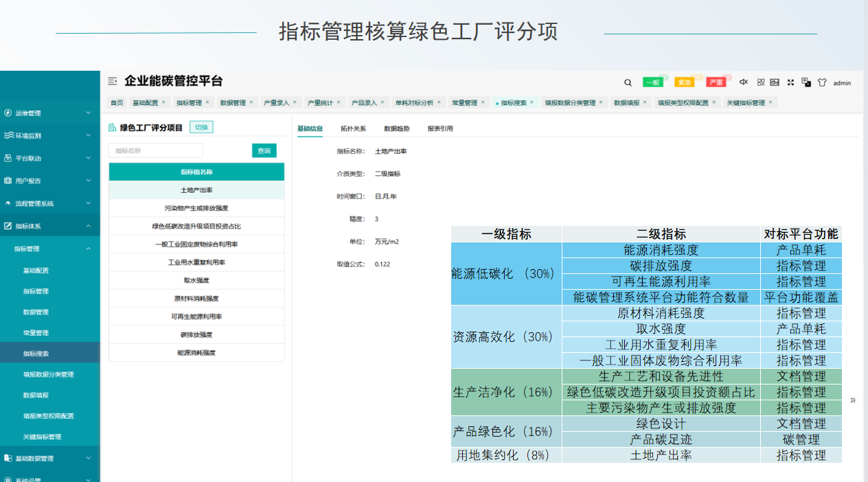Image resolution: width=868 pixels, height=482 pixels.
Task: Click the muted speaker alarm icon
Action: tap(743, 82)
